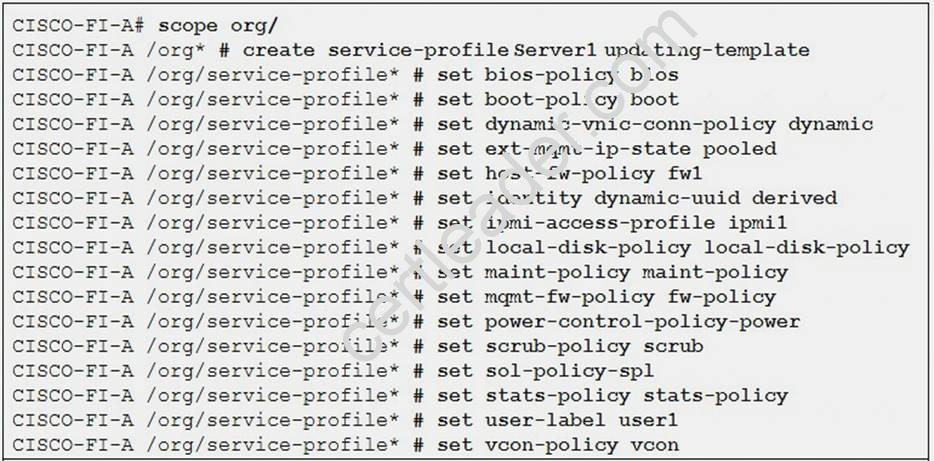934x461 pixels.
Task: Select the 'set mgmt-fw-policy fw-policy' line
Action: point(606,297)
